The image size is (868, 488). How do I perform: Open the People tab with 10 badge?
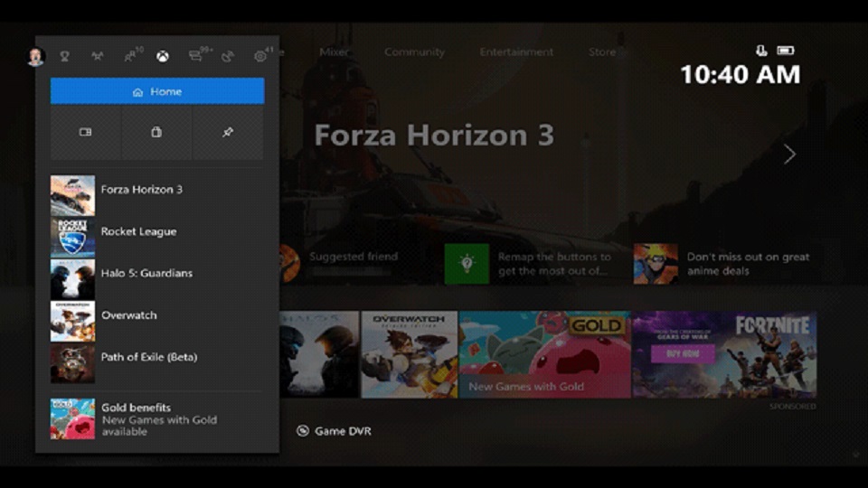coord(132,55)
